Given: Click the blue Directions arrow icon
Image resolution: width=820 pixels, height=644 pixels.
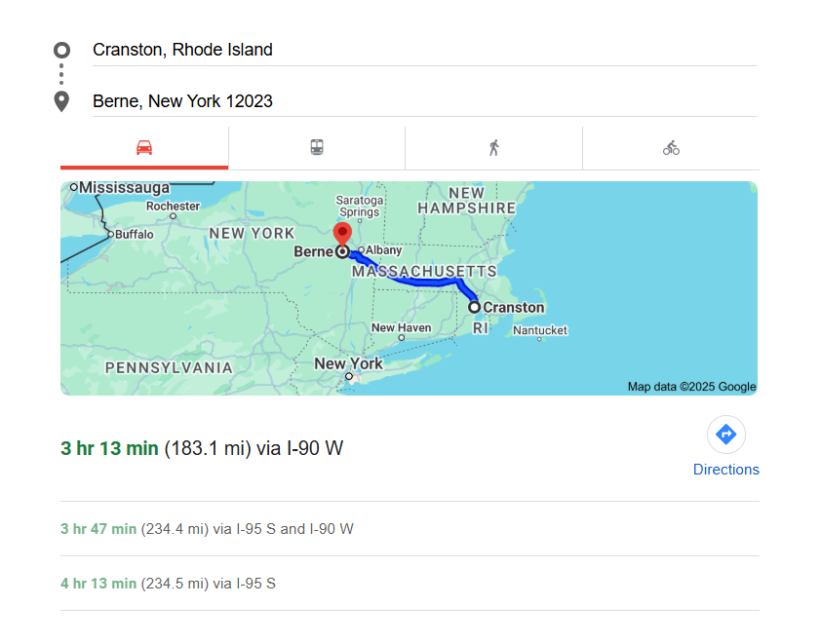Looking at the screenshot, I should tap(725, 435).
